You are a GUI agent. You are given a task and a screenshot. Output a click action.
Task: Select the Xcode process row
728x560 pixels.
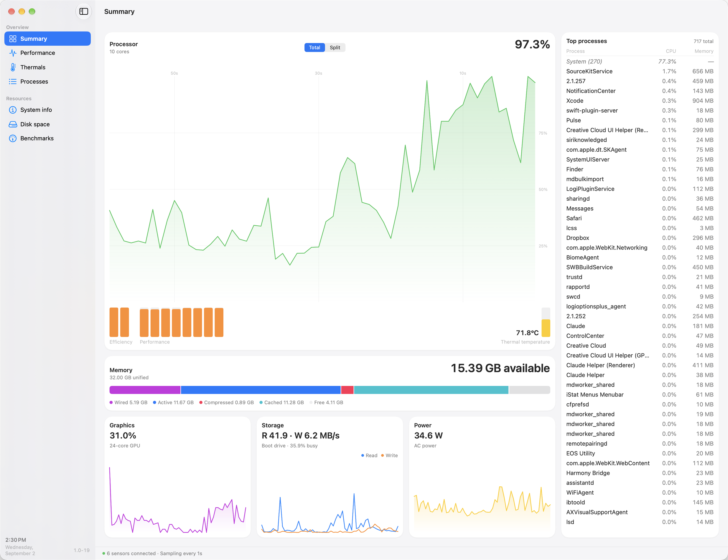640,101
